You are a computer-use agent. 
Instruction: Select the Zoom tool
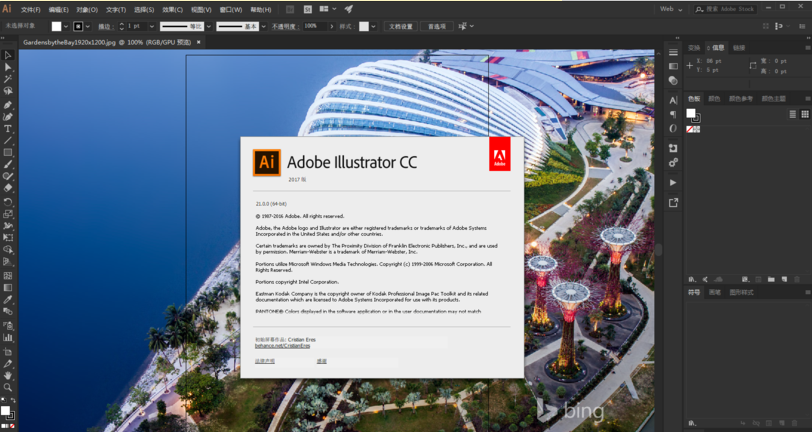pos(8,387)
